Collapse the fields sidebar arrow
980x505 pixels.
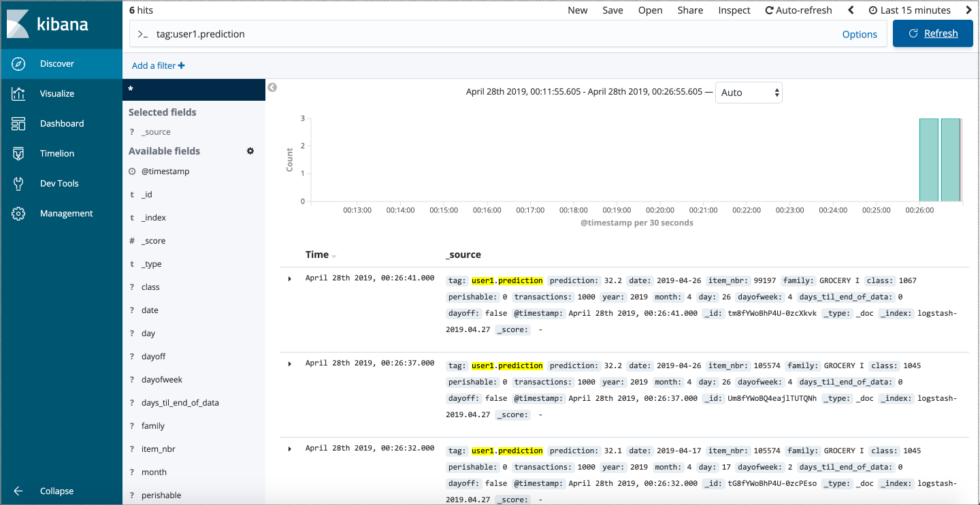[272, 87]
